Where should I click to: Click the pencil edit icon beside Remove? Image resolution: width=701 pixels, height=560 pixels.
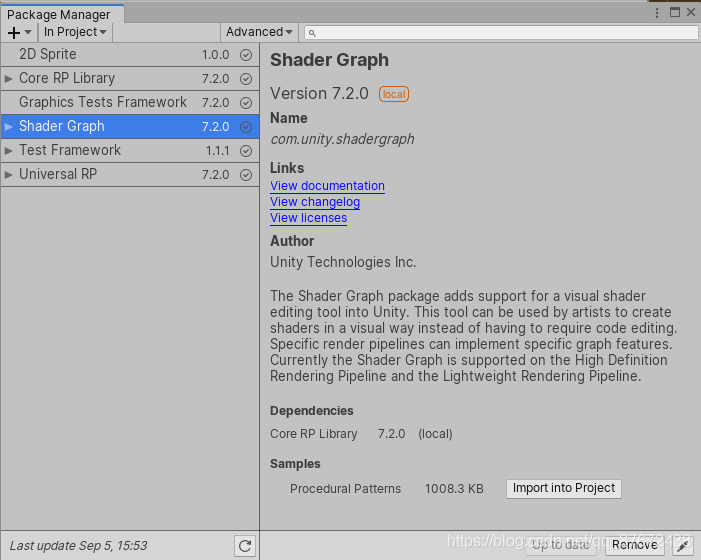683,546
